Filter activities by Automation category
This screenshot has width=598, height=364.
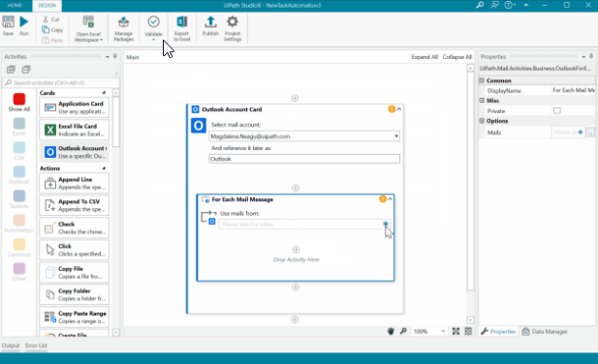19,224
